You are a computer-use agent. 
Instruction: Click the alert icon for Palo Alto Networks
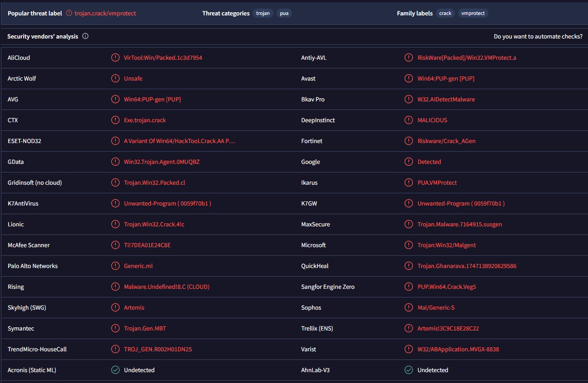(x=115, y=266)
